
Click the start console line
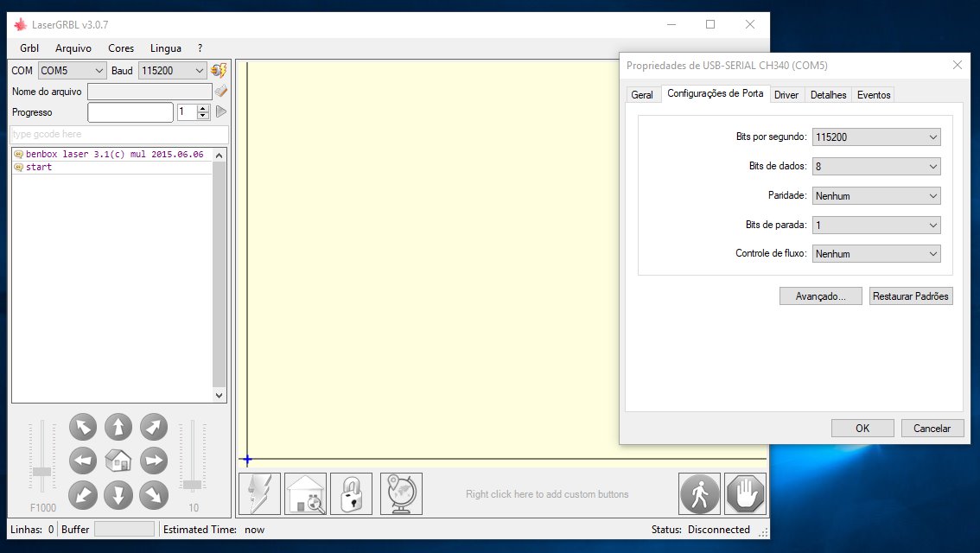pyautogui.click(x=112, y=167)
